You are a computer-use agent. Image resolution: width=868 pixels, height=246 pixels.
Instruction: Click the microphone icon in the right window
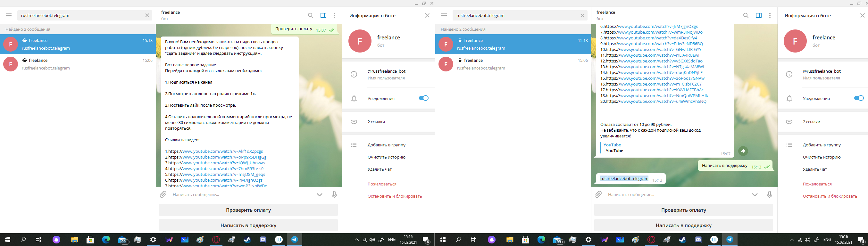[x=770, y=194]
